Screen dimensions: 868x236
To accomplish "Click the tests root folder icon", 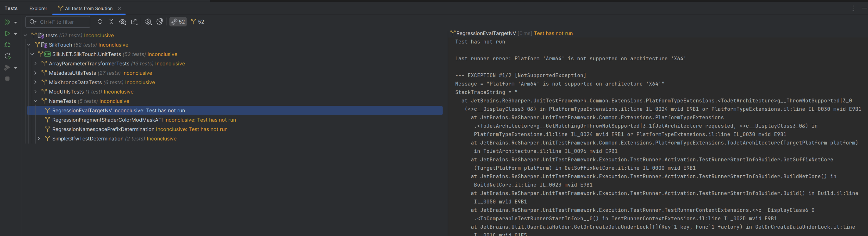I will 41,36.
